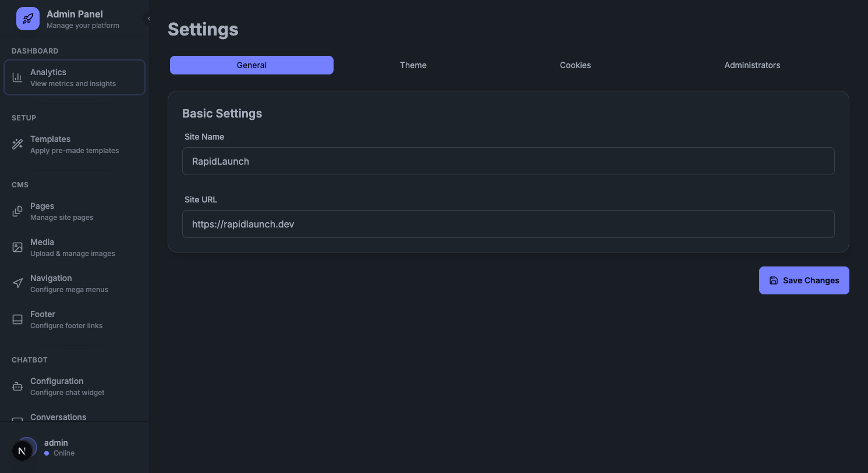This screenshot has width=868, height=473.
Task: Click the chatbot Configuration robot icon
Action: tap(17, 386)
